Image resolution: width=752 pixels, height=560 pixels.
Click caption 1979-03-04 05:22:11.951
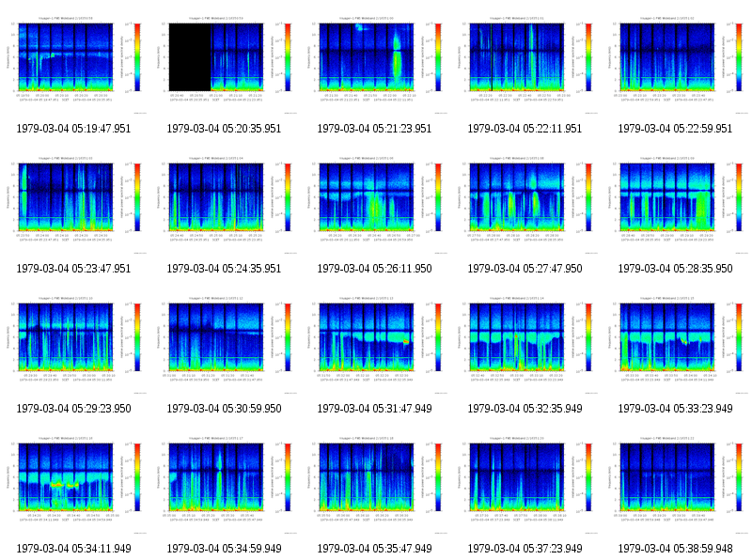(x=525, y=129)
